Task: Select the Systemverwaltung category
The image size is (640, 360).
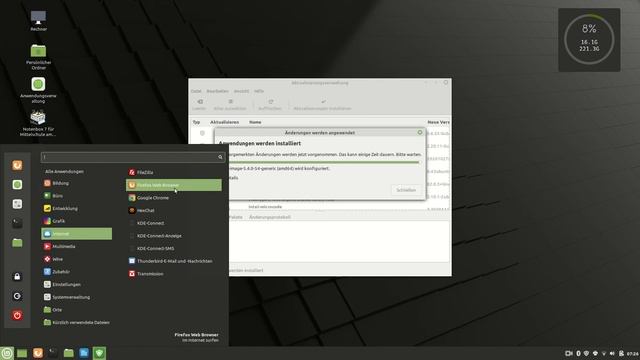Action: [x=76, y=297]
